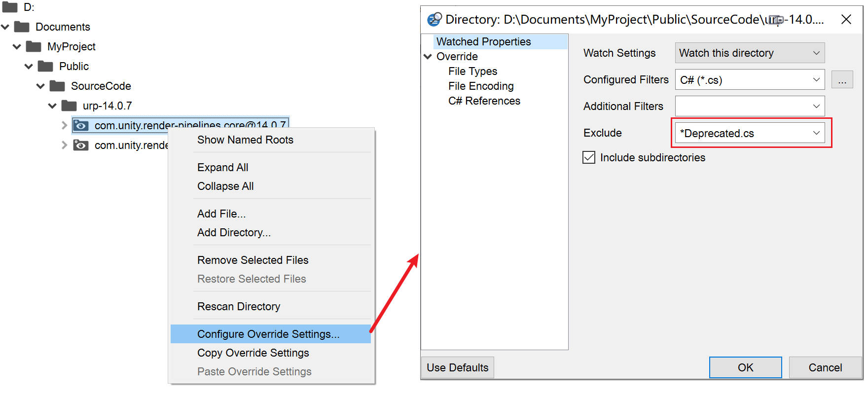Select Add File... menu entry
Viewport: 868px width, 398px height.
point(271,214)
